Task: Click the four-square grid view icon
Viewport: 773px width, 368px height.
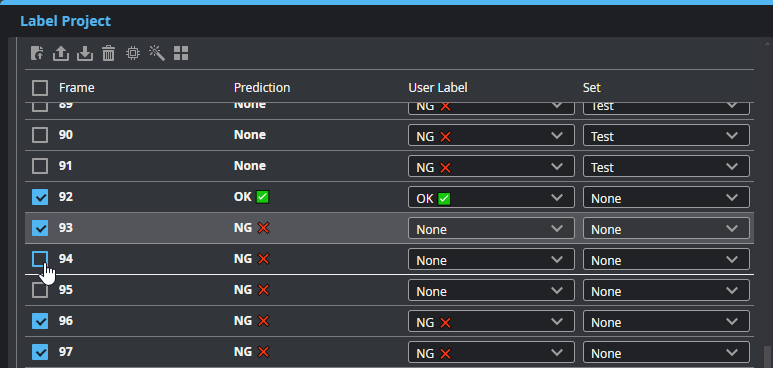Action: click(181, 53)
